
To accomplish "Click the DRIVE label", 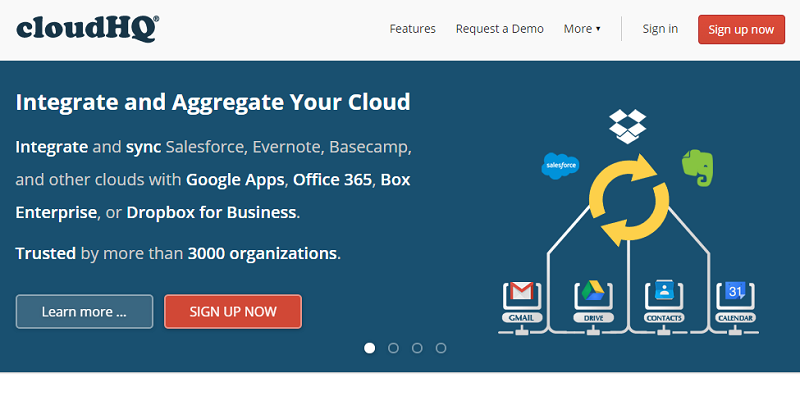I will (x=593, y=318).
